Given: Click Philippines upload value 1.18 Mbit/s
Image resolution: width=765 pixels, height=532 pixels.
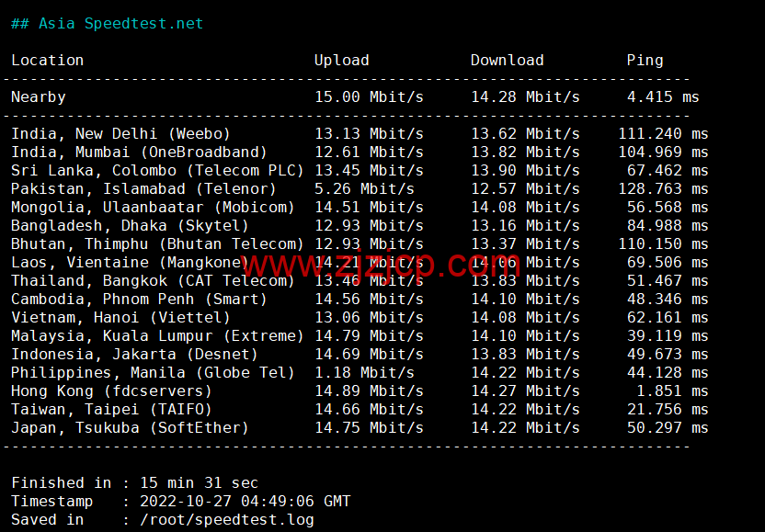Looking at the screenshot, I should [x=364, y=373].
